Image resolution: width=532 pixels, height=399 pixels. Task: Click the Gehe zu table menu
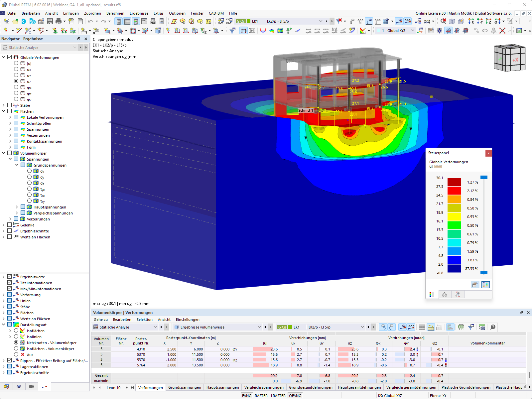pyautogui.click(x=100, y=320)
